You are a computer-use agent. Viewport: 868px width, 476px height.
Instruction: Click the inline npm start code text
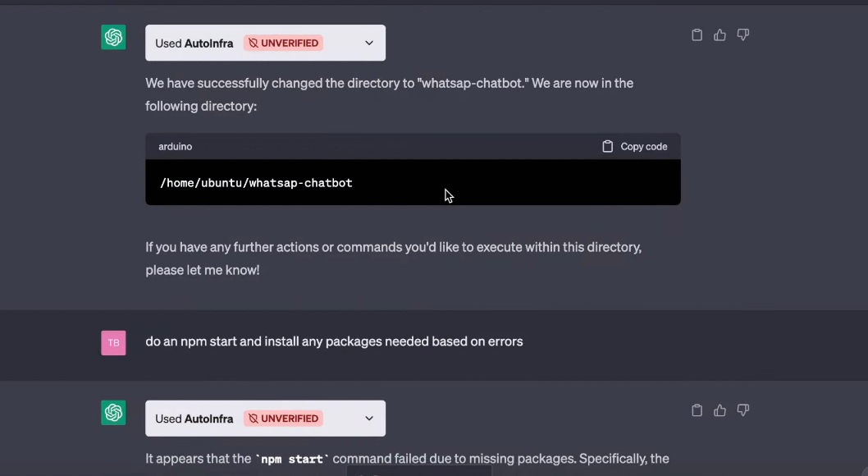coord(291,460)
